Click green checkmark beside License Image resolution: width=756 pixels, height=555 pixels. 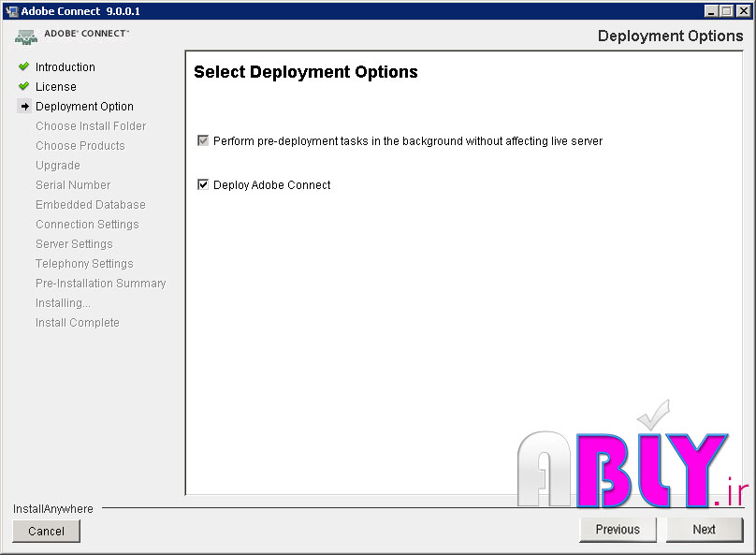click(x=23, y=86)
